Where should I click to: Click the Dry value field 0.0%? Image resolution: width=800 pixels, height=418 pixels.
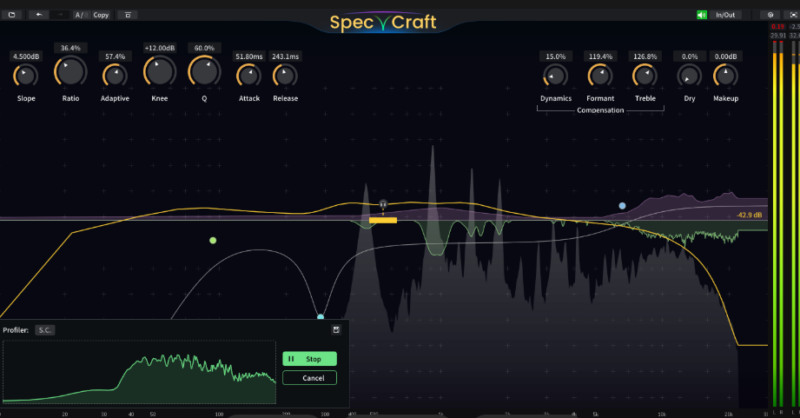click(689, 56)
